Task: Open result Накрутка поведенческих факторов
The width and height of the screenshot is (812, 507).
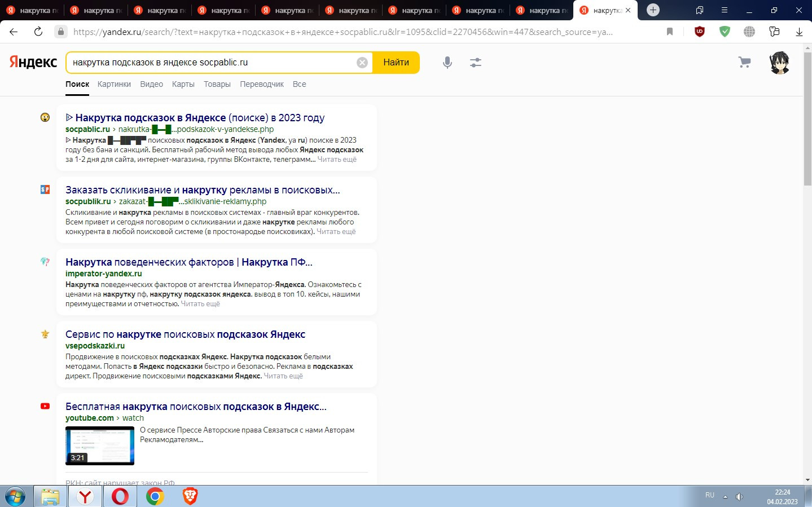Action: click(189, 262)
